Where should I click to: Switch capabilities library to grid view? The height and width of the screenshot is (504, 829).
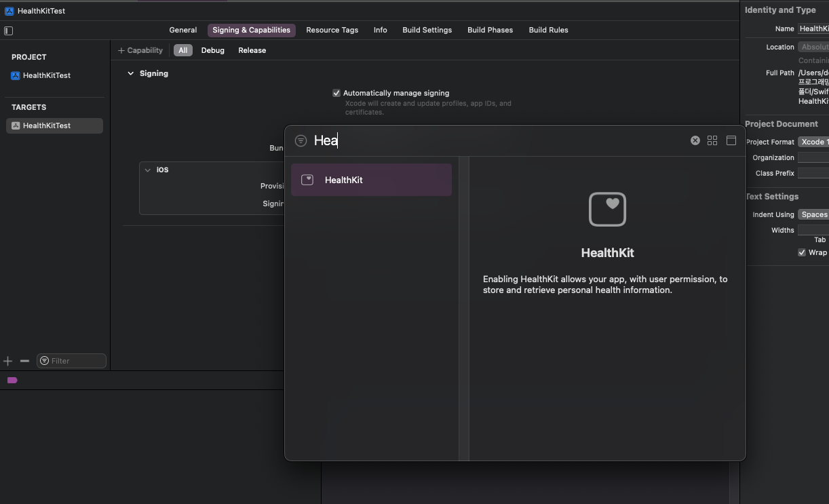pyautogui.click(x=712, y=140)
